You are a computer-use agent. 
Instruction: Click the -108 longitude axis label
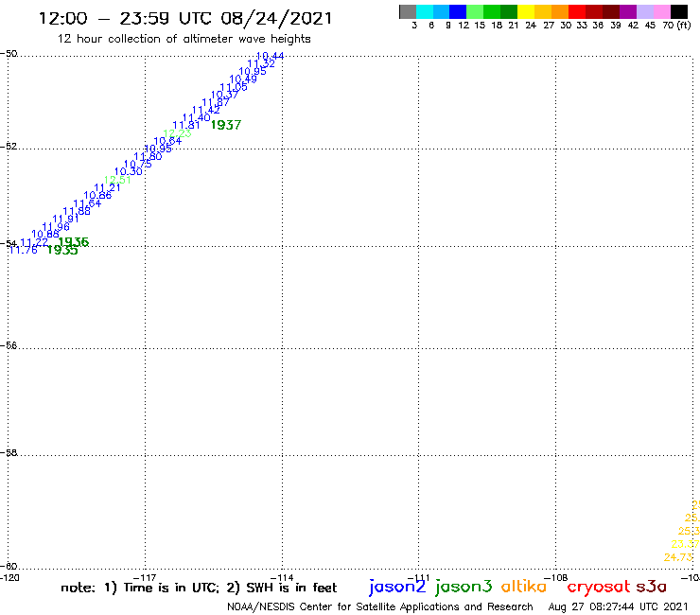(x=555, y=577)
